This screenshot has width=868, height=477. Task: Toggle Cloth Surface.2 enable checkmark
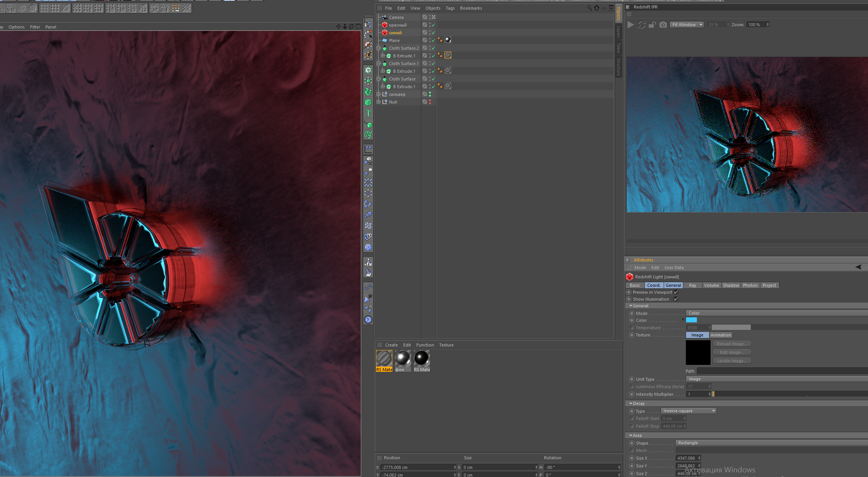click(434, 48)
